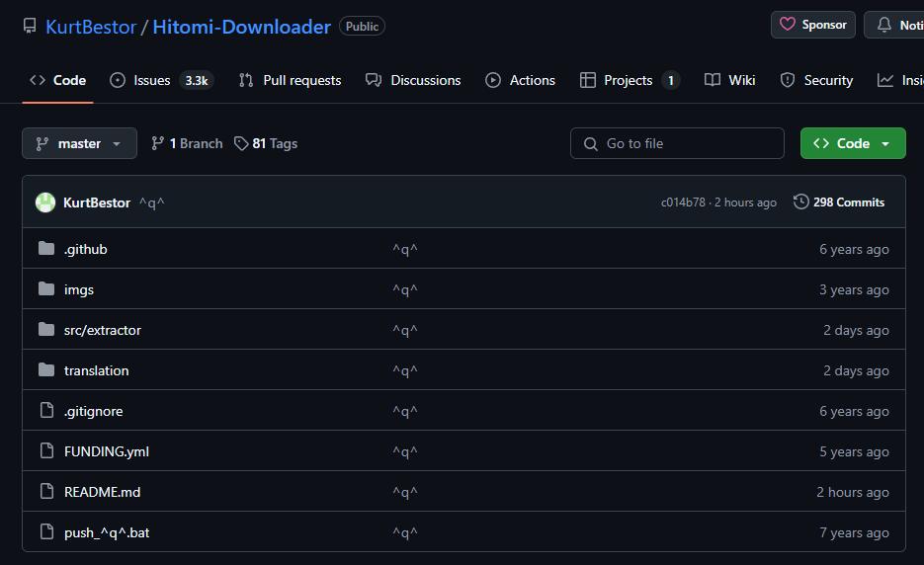Screen dimensions: 924x565
Task: Open the Discussions tab
Action: (x=413, y=80)
